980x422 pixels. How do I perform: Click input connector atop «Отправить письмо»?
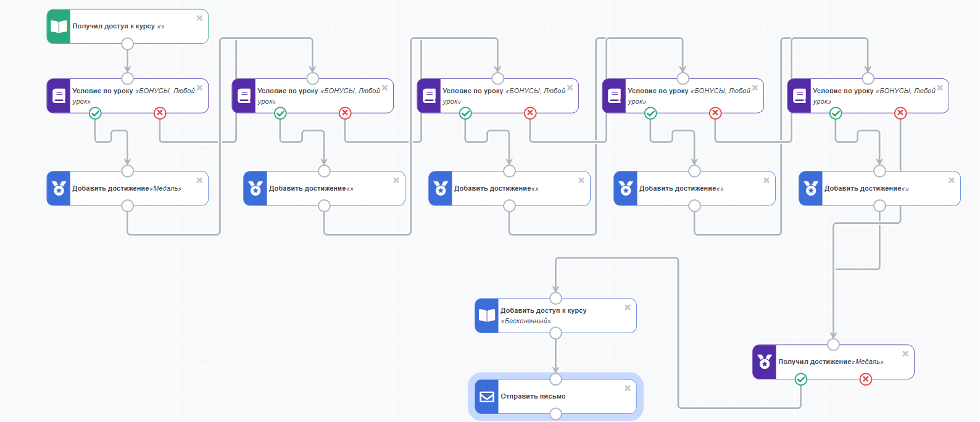point(555,379)
